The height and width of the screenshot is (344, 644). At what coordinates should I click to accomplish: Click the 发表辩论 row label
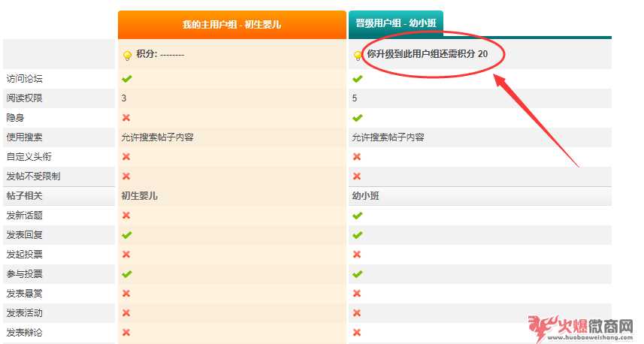(x=24, y=333)
